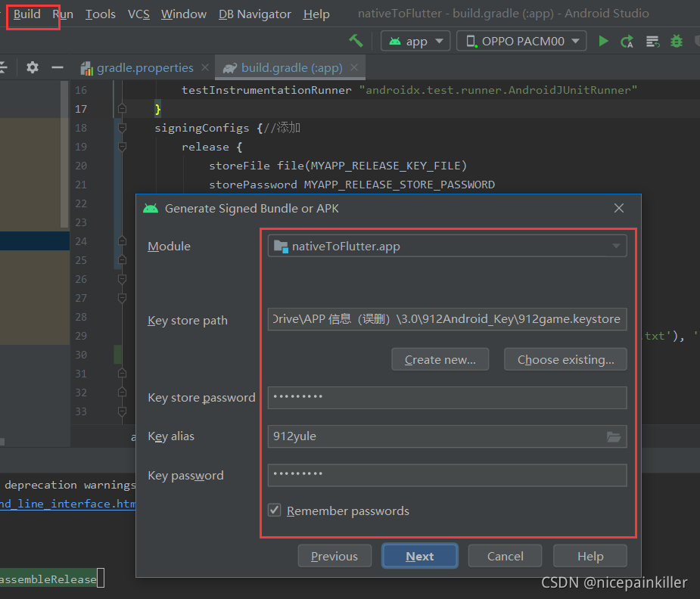Viewport: 700px width, 599px height.
Task: Click the Apply Code Changes icon
Action: (x=652, y=42)
